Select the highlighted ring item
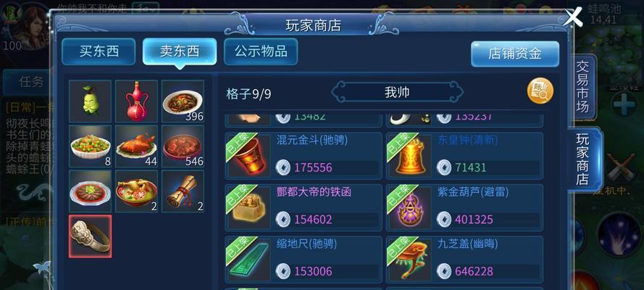This screenshot has height=290, width=644. pos(90,236)
